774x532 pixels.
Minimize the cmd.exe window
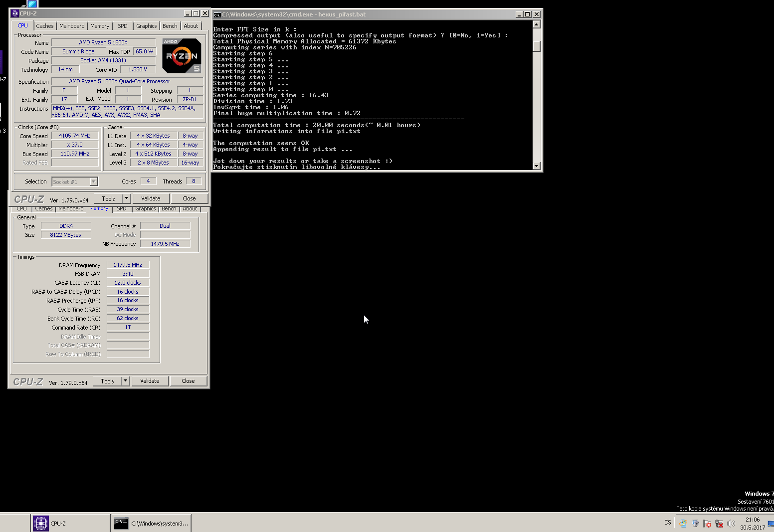(519, 14)
